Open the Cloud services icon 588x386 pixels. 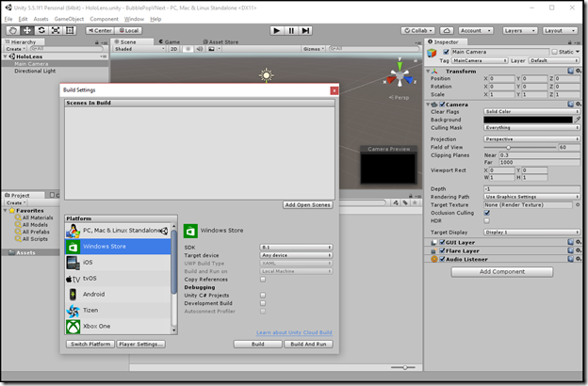(x=447, y=31)
